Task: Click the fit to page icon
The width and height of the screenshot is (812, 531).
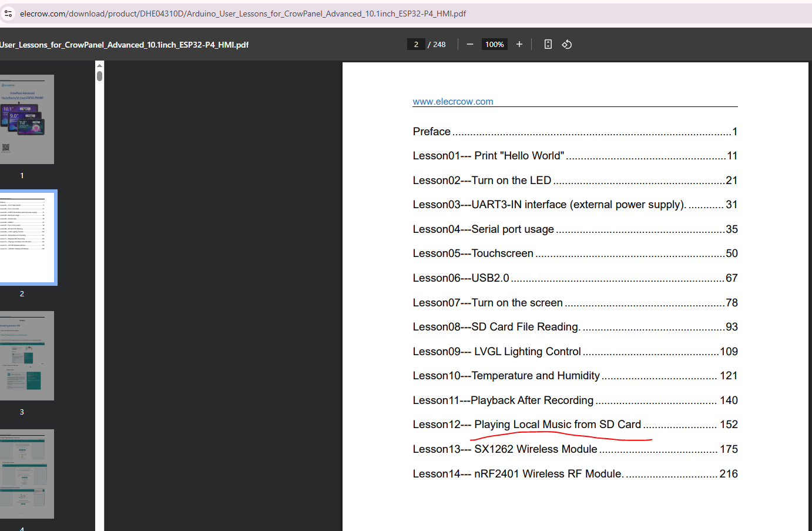Action: 548,45
